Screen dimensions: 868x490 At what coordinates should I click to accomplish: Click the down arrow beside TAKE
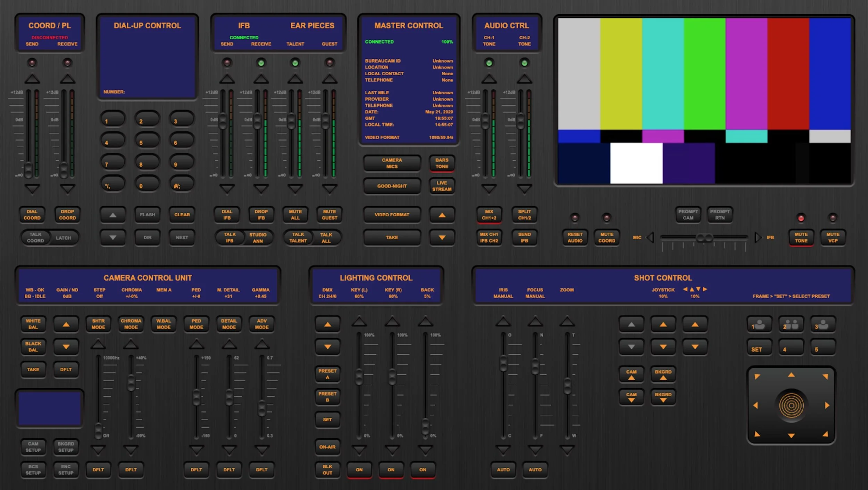(442, 238)
